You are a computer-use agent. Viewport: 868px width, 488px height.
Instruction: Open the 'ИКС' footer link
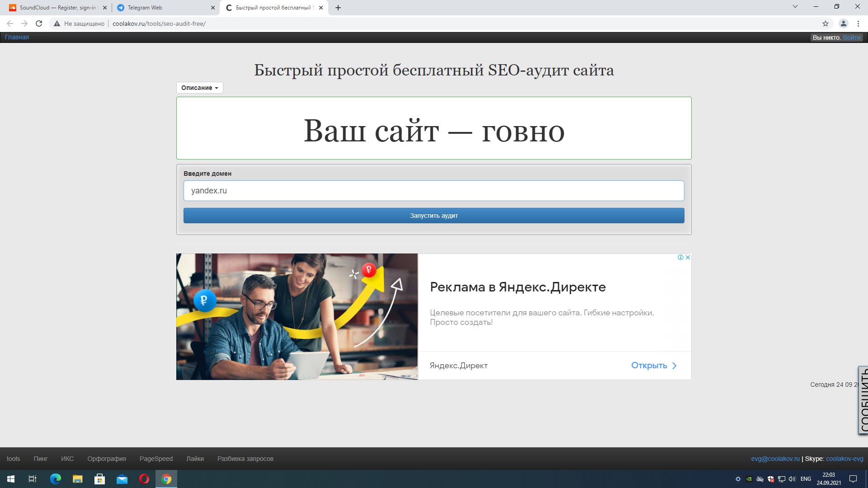[x=67, y=459]
